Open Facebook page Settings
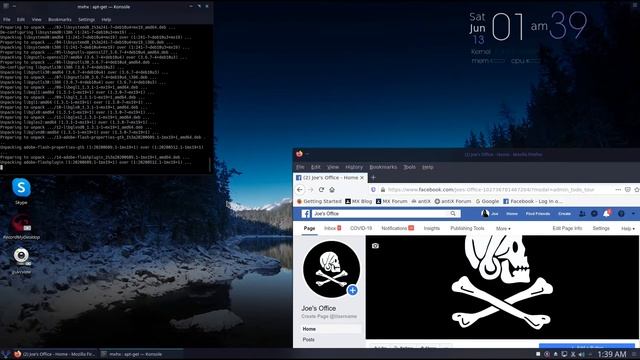640x360 pixels. [601, 228]
